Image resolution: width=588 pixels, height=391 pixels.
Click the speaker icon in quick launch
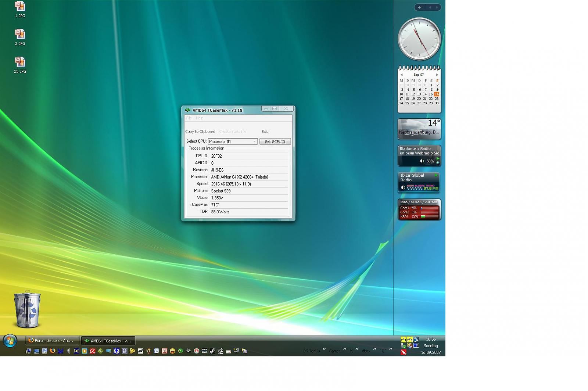pos(68,351)
